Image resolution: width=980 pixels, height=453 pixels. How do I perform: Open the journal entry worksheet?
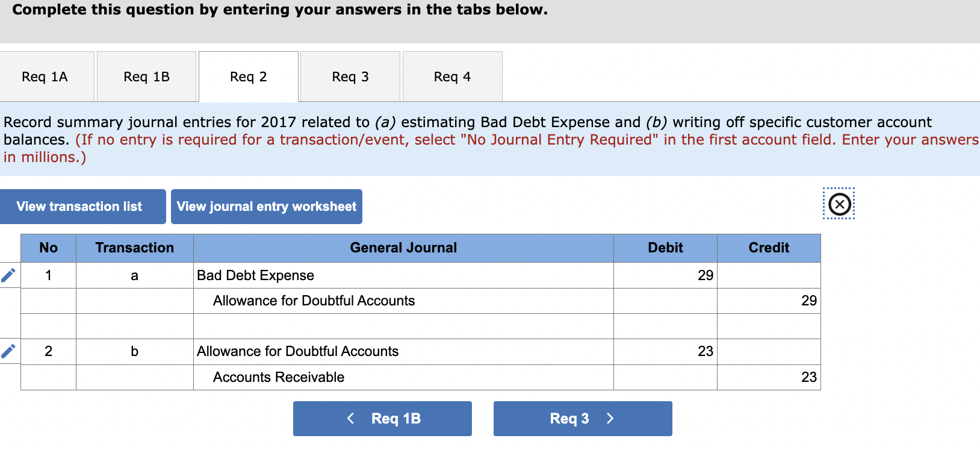pos(267,206)
